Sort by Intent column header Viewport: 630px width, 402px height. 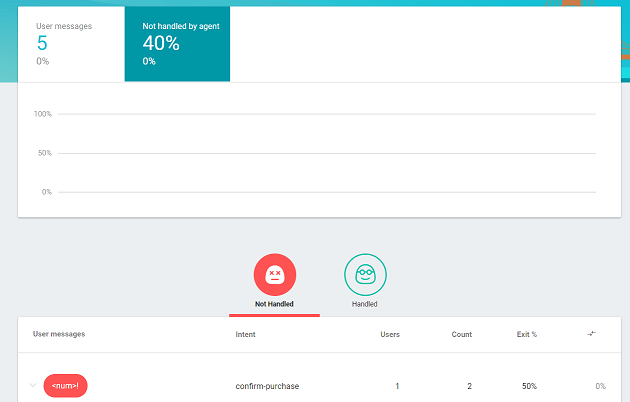[245, 334]
